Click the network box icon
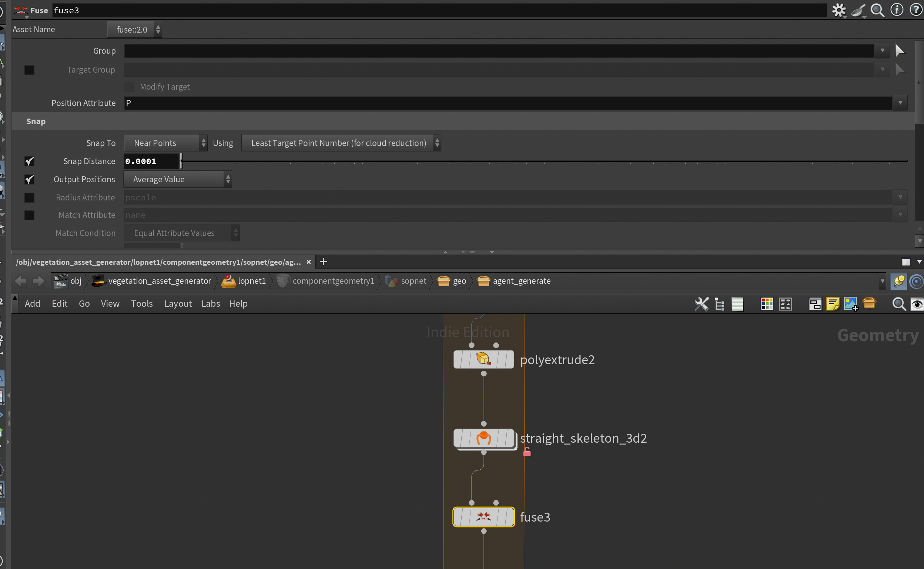Viewport: 924px width, 569px height. coord(815,304)
